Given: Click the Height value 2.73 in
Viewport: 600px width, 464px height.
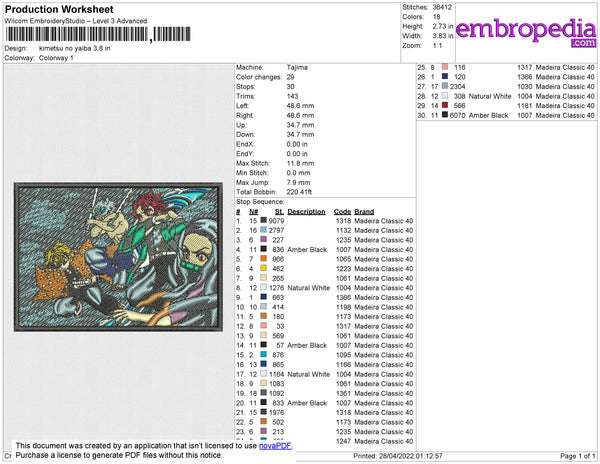Looking at the screenshot, I should coord(443,26).
